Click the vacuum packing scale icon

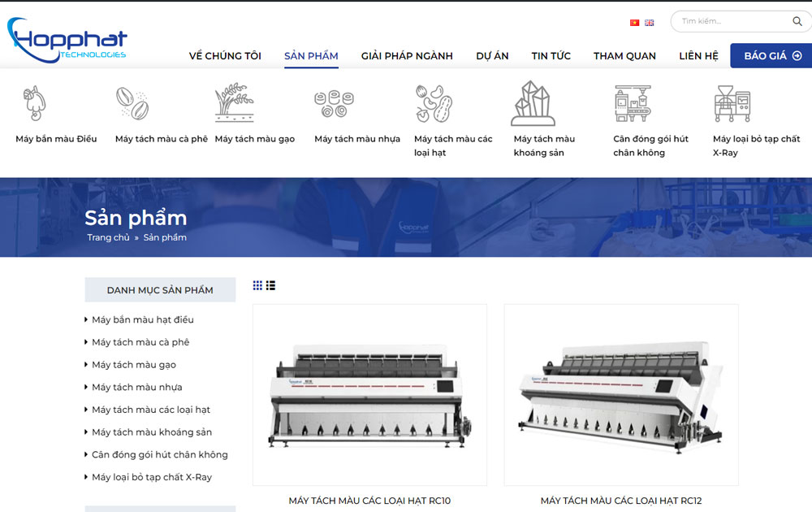(633, 103)
